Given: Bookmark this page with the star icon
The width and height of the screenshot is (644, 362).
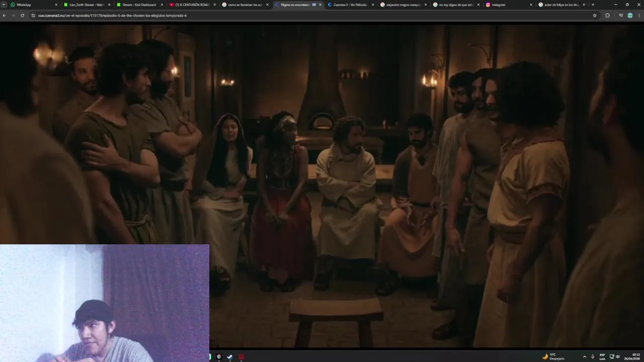Looking at the screenshot, I should [x=595, y=16].
